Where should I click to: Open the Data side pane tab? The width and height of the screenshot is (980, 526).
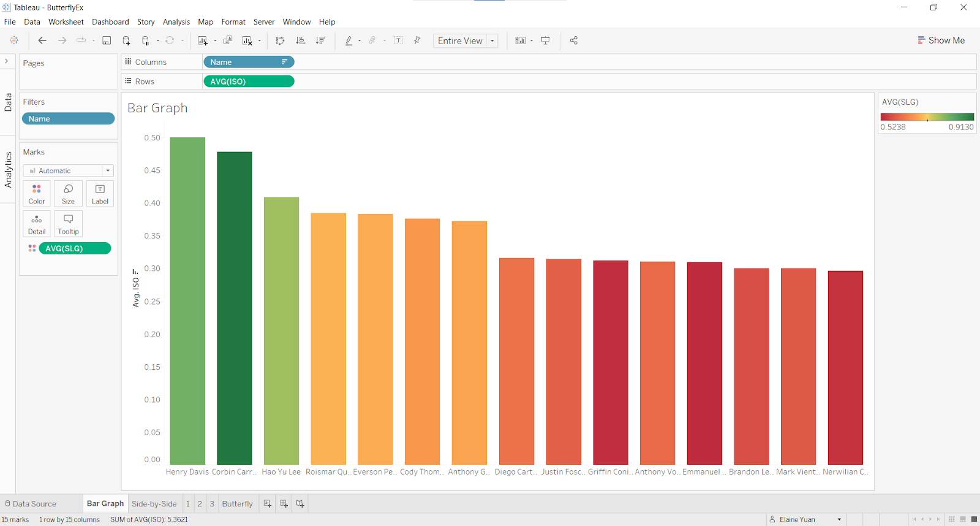8,102
